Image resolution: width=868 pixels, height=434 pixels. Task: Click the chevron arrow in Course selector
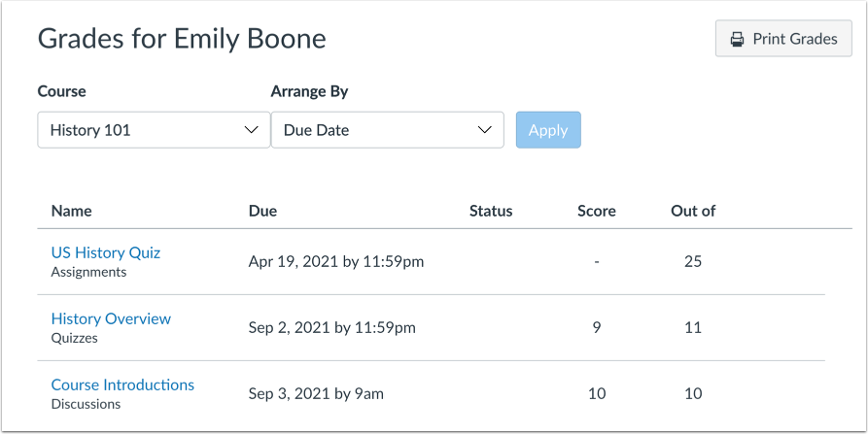[252, 130]
